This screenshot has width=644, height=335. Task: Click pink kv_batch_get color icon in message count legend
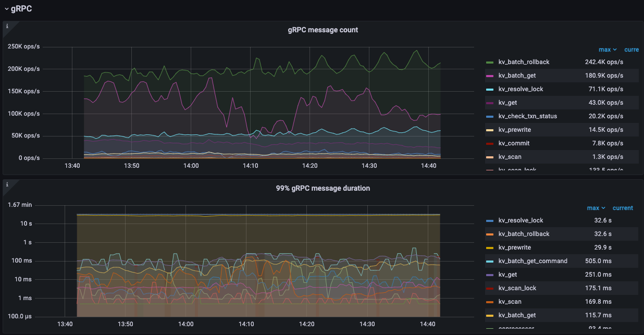coord(490,76)
